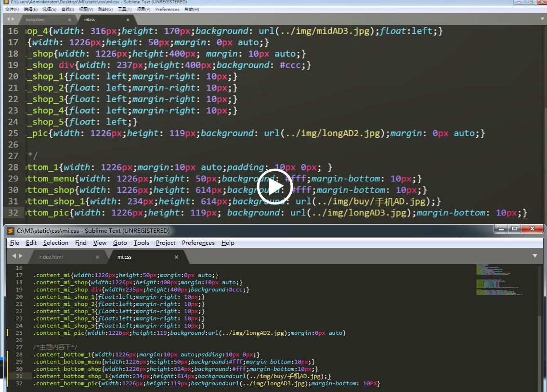The height and width of the screenshot is (392, 547).
Task: Open the Goto menu
Action: [120, 243]
